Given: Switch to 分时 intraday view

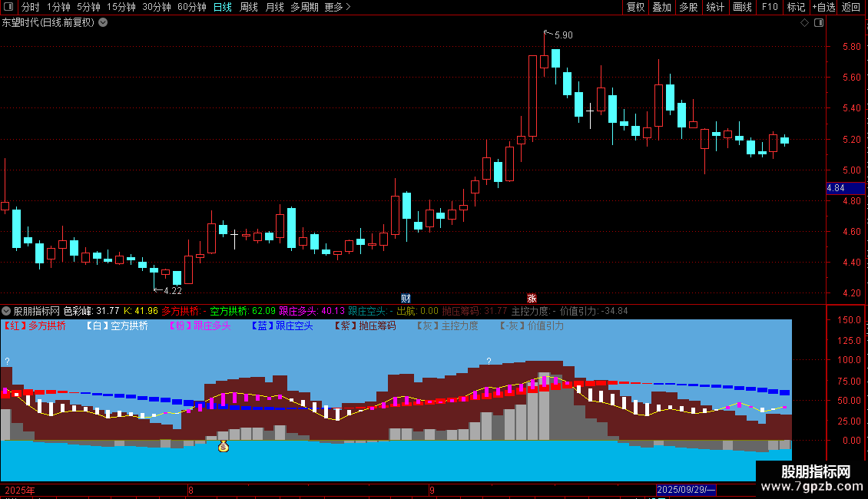Looking at the screenshot, I should click(x=31, y=7).
